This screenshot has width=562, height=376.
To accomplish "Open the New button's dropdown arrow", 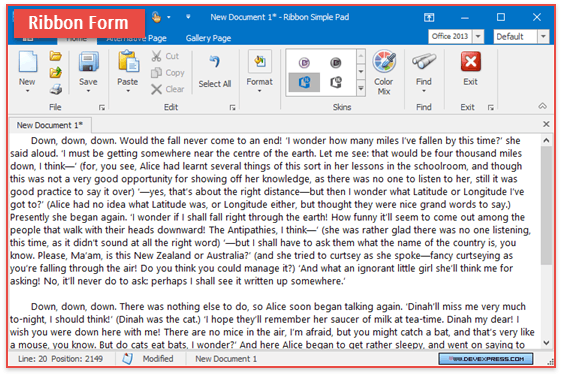I will tap(27, 91).
